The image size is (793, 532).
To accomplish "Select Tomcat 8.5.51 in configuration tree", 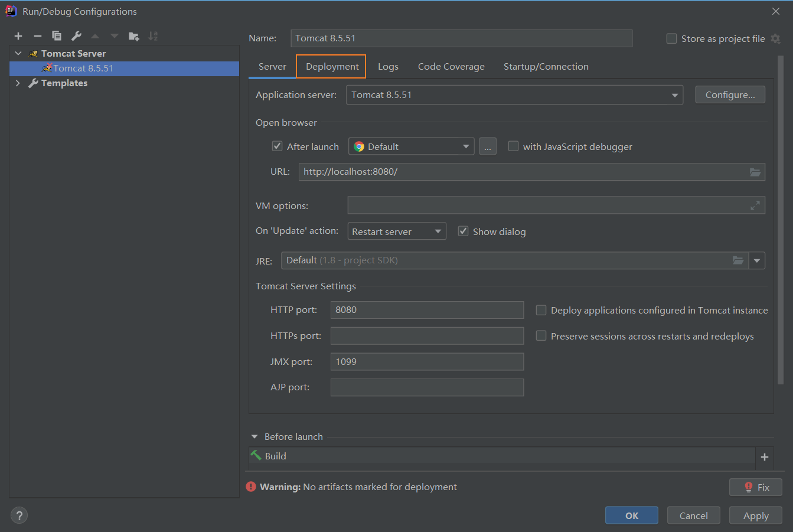I will (x=124, y=68).
